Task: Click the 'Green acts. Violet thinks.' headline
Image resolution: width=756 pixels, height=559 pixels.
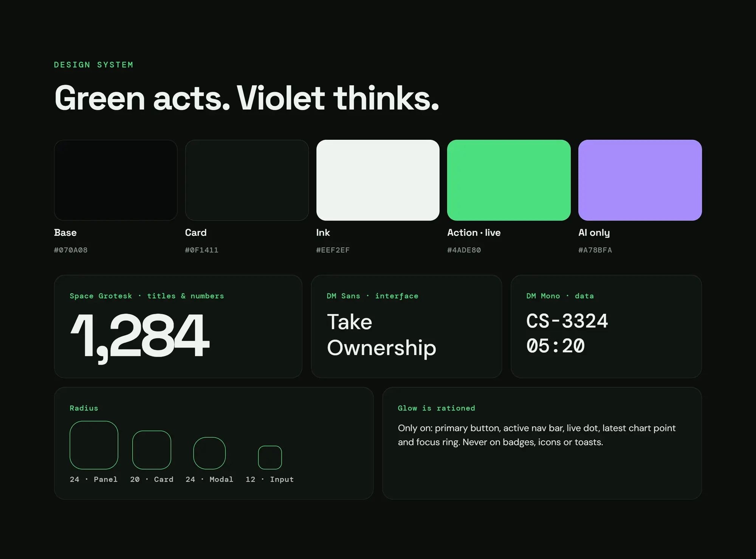Action: point(247,98)
